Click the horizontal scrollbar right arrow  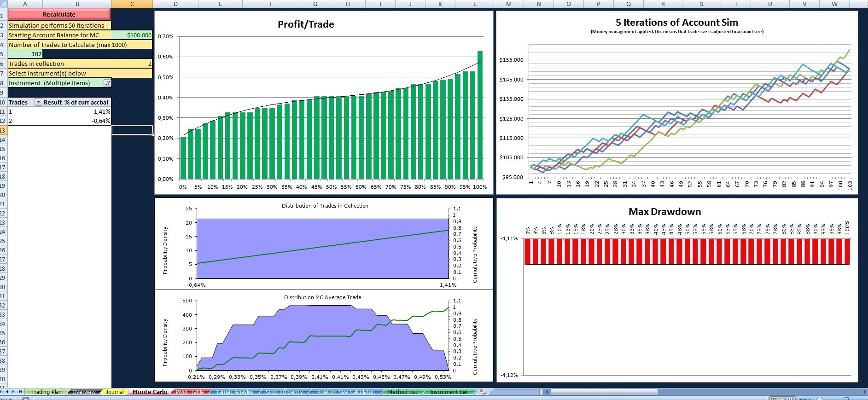864,392
